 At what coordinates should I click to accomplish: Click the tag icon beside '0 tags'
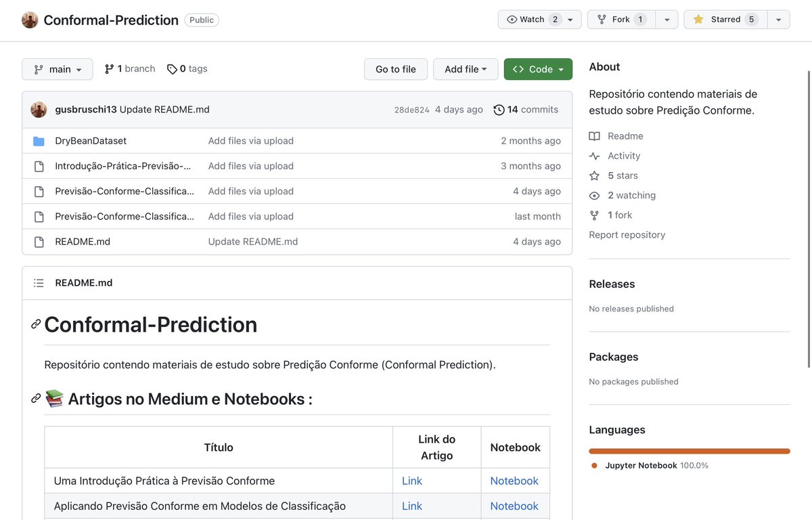point(172,69)
